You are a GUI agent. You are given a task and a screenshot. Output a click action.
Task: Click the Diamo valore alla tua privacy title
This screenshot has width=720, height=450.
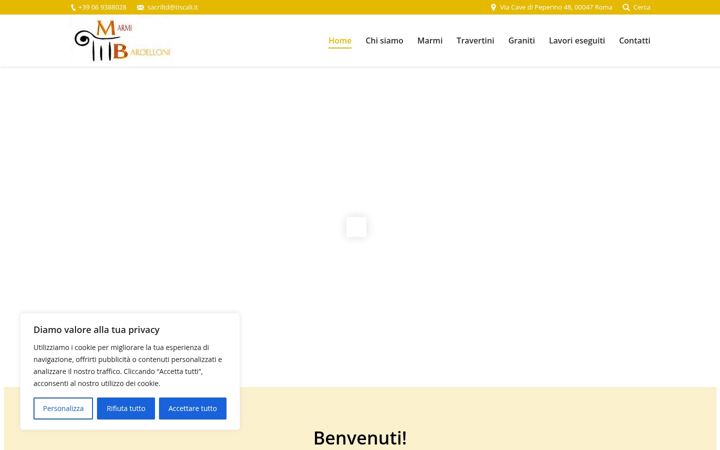click(x=96, y=330)
